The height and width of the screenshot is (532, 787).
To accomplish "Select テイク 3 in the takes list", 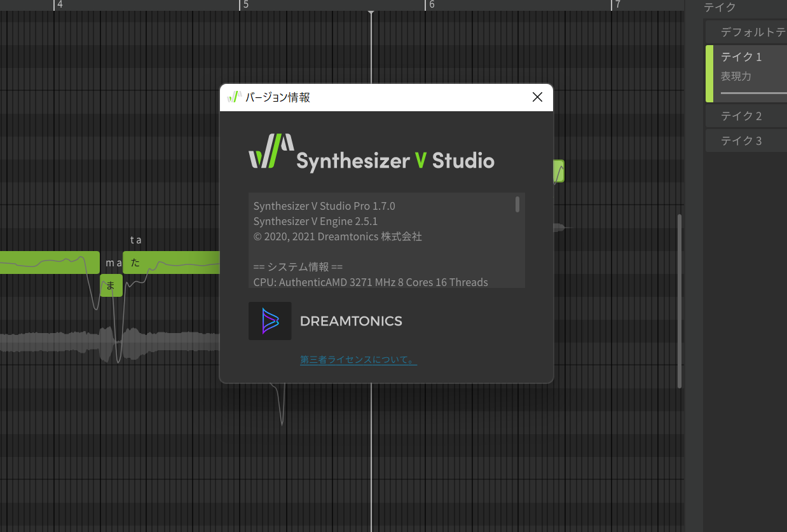I will click(746, 140).
